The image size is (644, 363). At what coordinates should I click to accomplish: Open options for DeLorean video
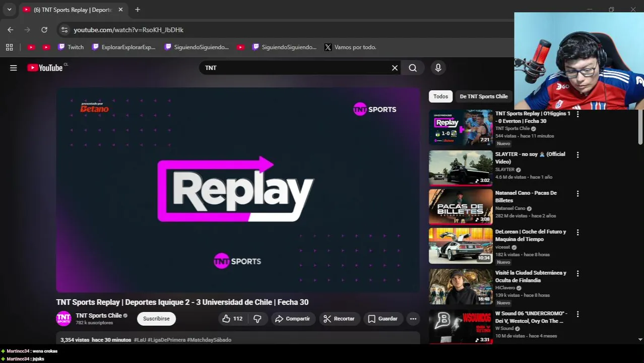(577, 232)
